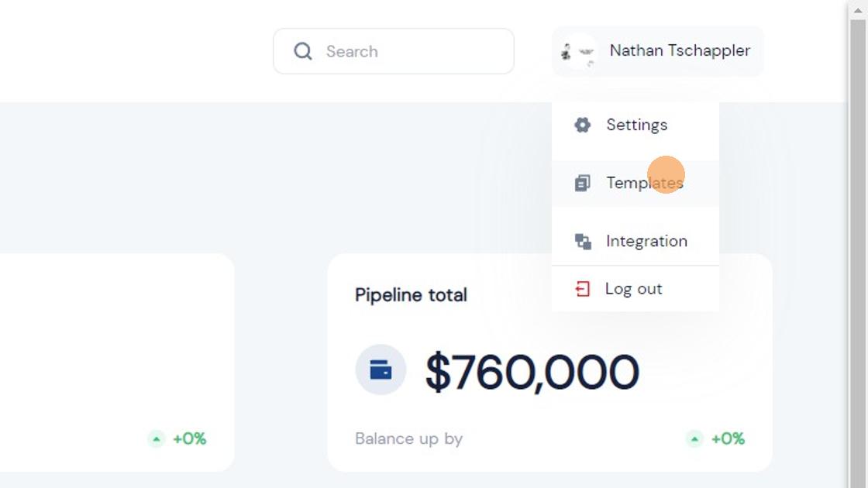This screenshot has width=868, height=488.
Task: Click the Settings gear icon
Action: coord(582,125)
